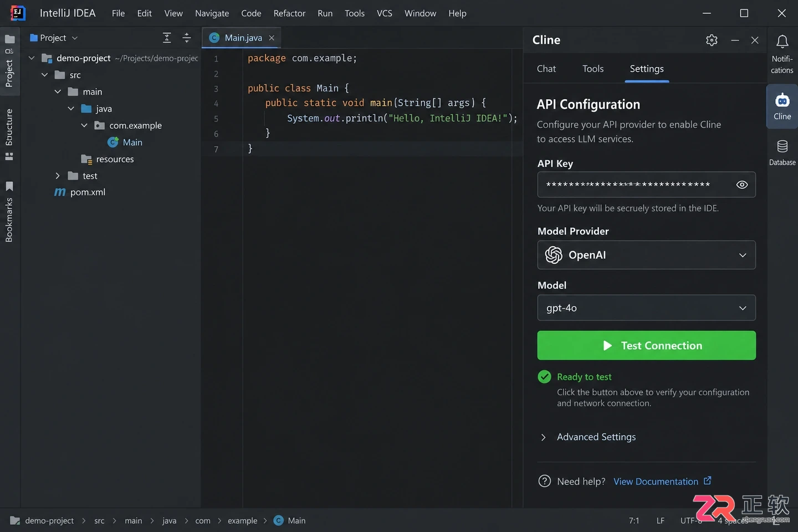Click src in the breadcrumb bar
The height and width of the screenshot is (532, 798).
(x=99, y=520)
